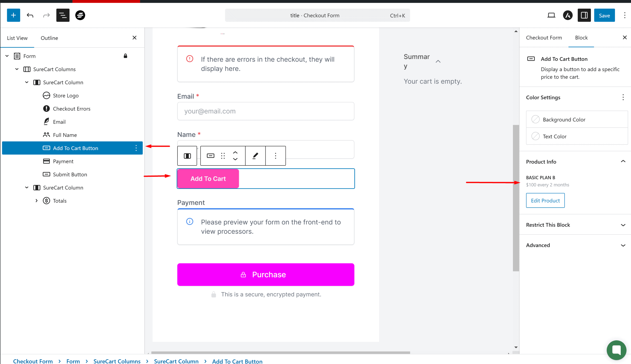The height and width of the screenshot is (364, 631).
Task: Switch to the Checkout Form tab
Action: pos(544,37)
